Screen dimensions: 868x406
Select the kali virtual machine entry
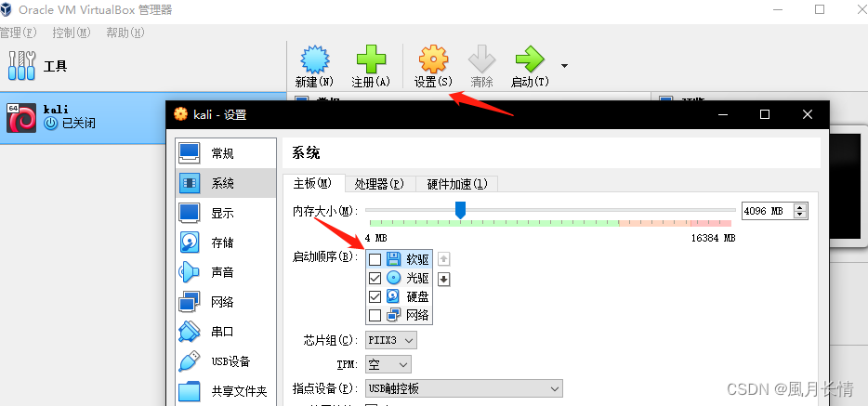coord(83,117)
